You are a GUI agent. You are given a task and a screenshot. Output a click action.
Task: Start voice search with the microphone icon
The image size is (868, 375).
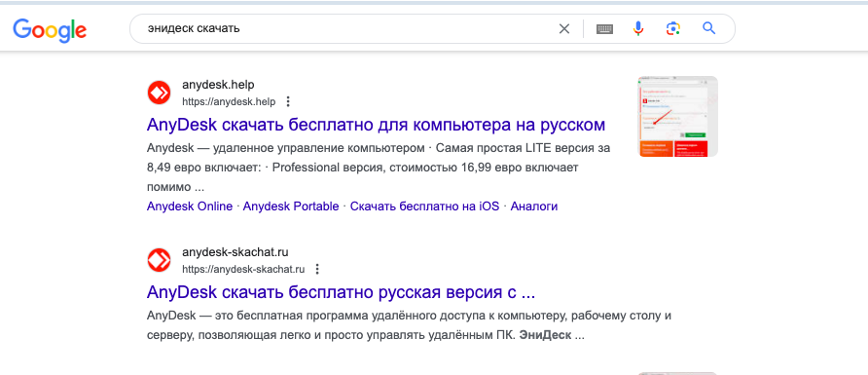click(x=638, y=29)
